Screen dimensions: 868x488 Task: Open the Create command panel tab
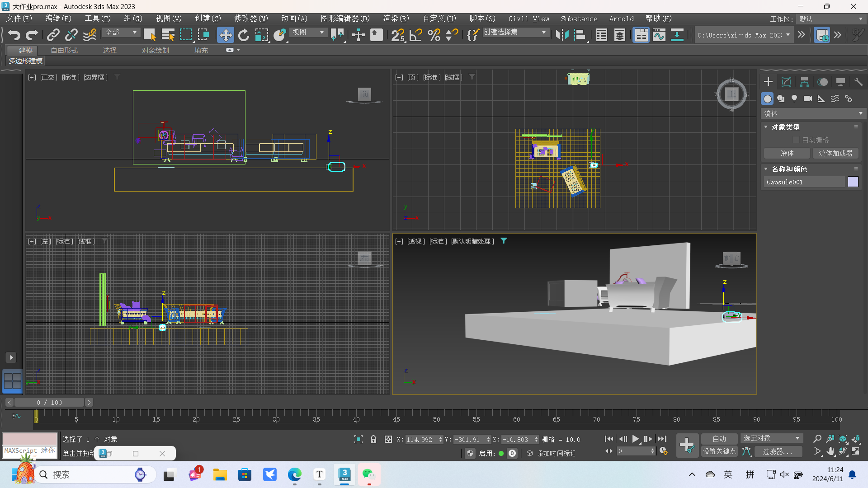click(x=768, y=82)
